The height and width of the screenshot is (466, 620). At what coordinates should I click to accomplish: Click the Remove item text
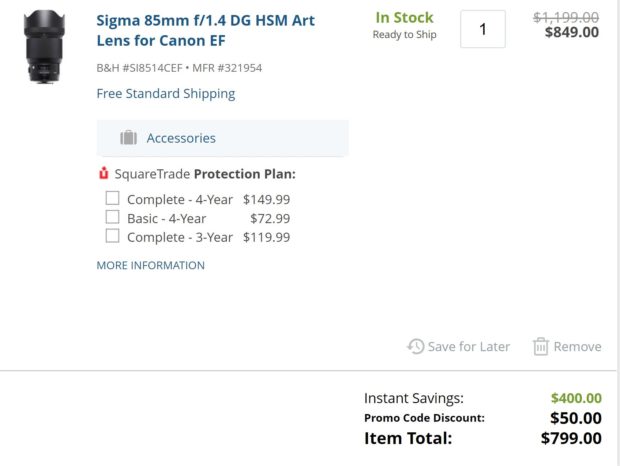(577, 347)
